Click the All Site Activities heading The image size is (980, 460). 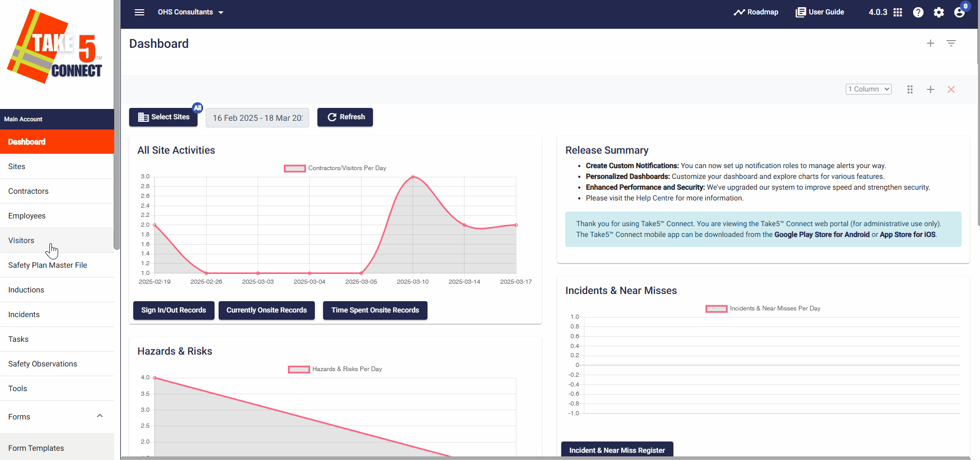176,150
